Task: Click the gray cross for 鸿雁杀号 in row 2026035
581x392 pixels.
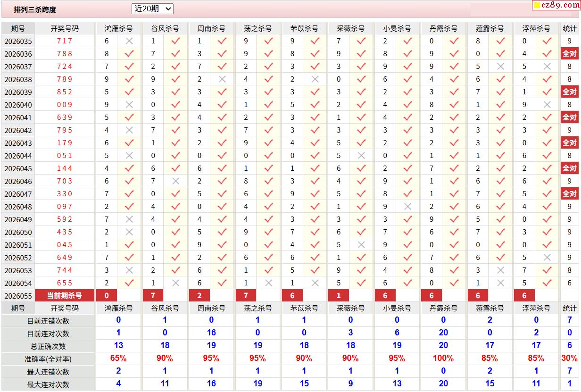Action: pyautogui.click(x=129, y=41)
